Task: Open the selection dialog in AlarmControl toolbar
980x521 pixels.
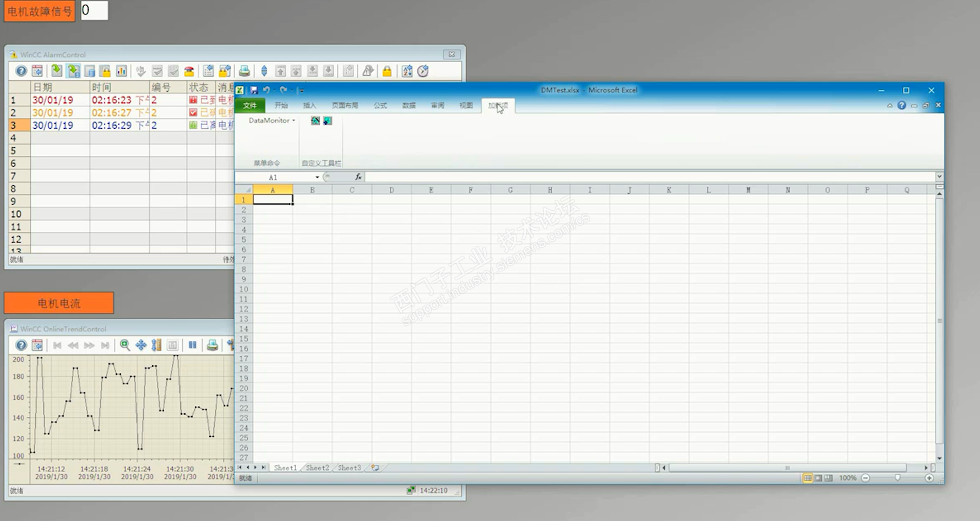Action: 208,71
